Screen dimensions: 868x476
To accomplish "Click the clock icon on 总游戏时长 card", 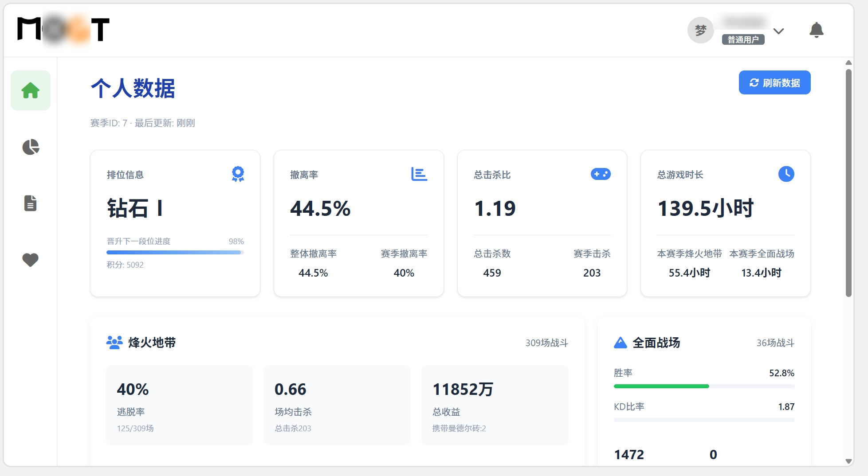I will (x=786, y=174).
